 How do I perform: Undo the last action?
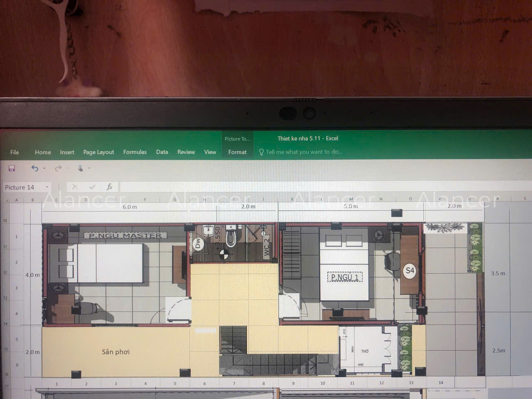(35, 168)
